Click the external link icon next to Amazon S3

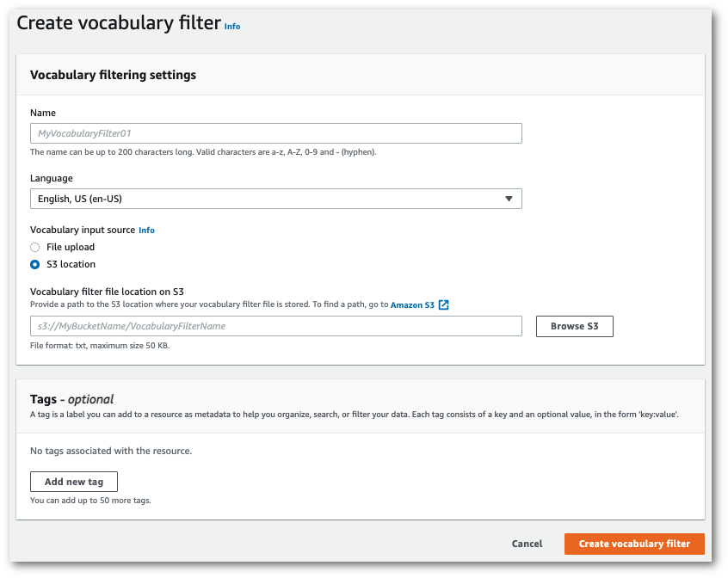pyautogui.click(x=442, y=304)
